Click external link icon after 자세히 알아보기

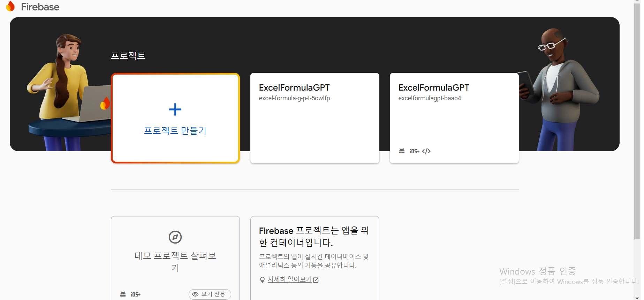click(316, 280)
